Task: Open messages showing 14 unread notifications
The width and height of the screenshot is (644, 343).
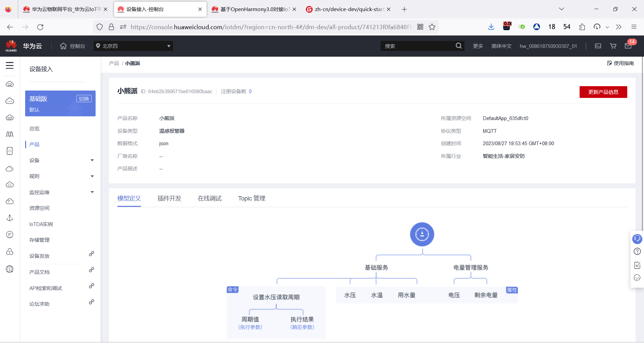Action: coord(628,46)
